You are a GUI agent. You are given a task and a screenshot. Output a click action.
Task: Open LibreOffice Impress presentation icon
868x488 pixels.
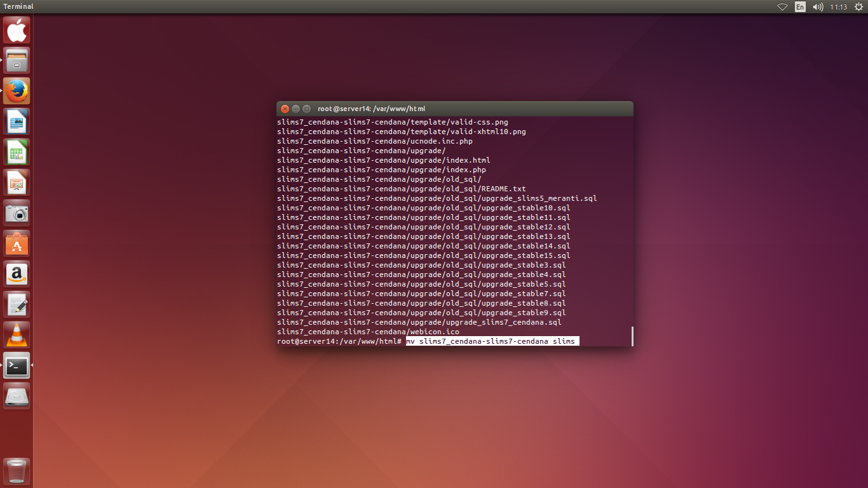click(17, 182)
